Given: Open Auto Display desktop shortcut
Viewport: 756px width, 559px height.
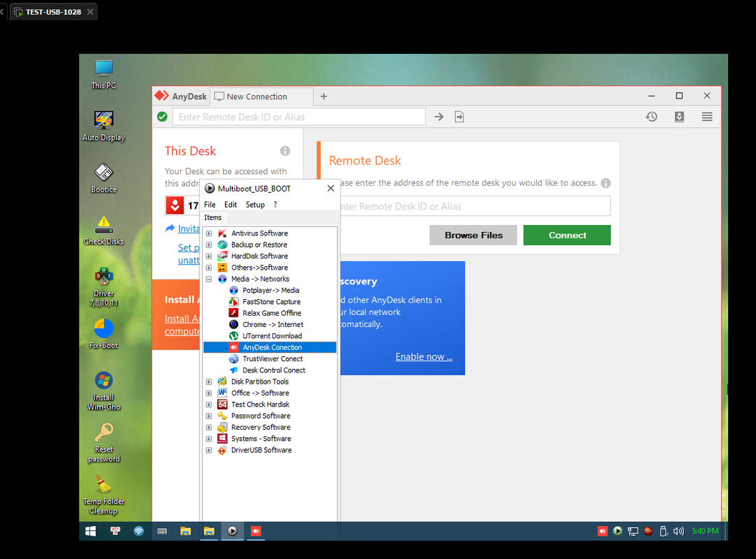Looking at the screenshot, I should pyautogui.click(x=103, y=126).
